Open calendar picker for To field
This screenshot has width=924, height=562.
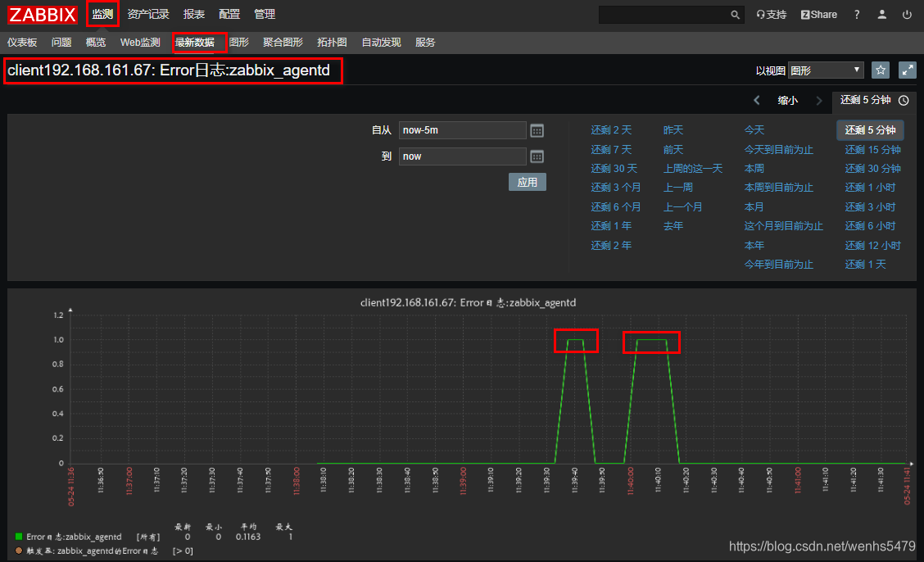(x=537, y=156)
